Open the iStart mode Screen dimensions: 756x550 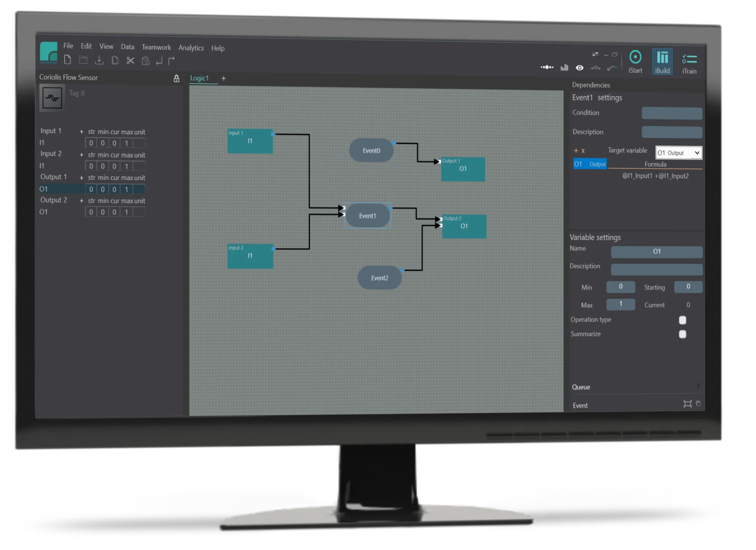635,62
